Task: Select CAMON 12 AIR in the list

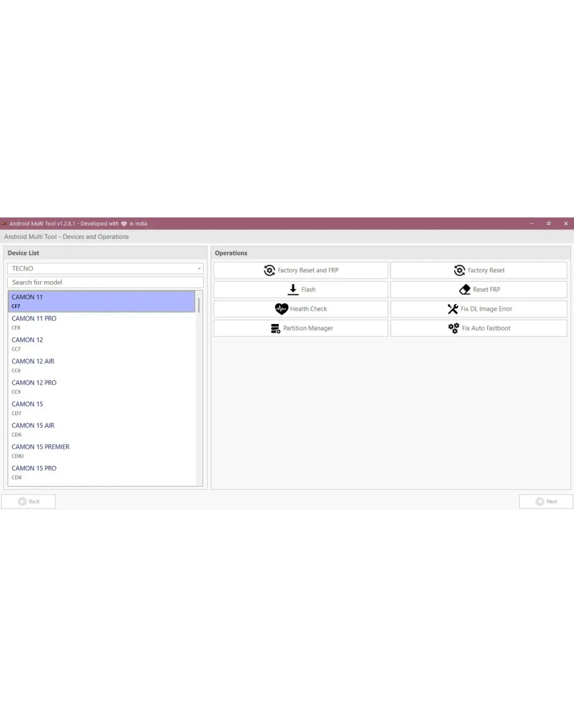Action: (33, 365)
